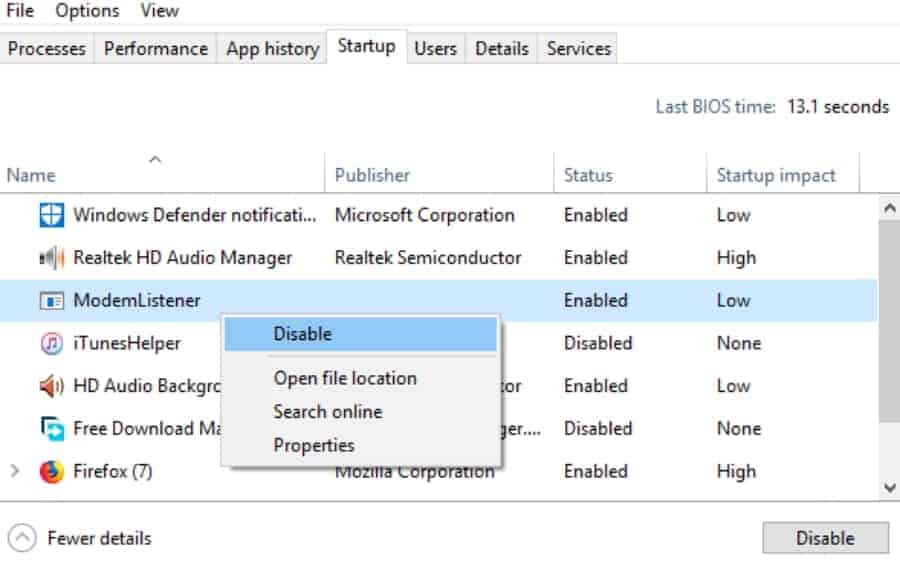This screenshot has height=566, width=900.
Task: Click the ModemListener app icon
Action: (x=51, y=300)
